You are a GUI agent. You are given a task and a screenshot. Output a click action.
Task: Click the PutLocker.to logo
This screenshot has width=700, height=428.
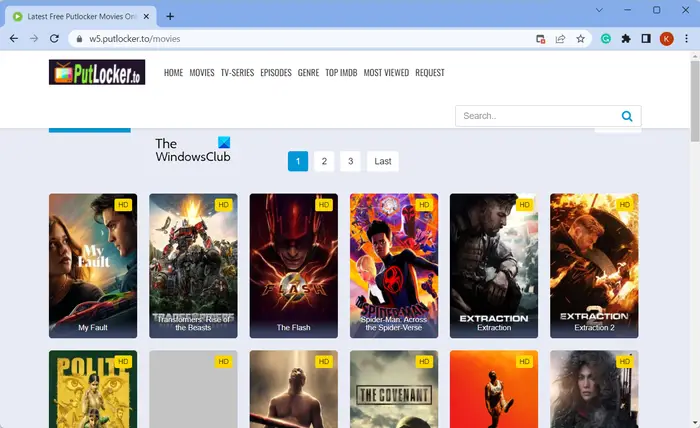click(97, 72)
